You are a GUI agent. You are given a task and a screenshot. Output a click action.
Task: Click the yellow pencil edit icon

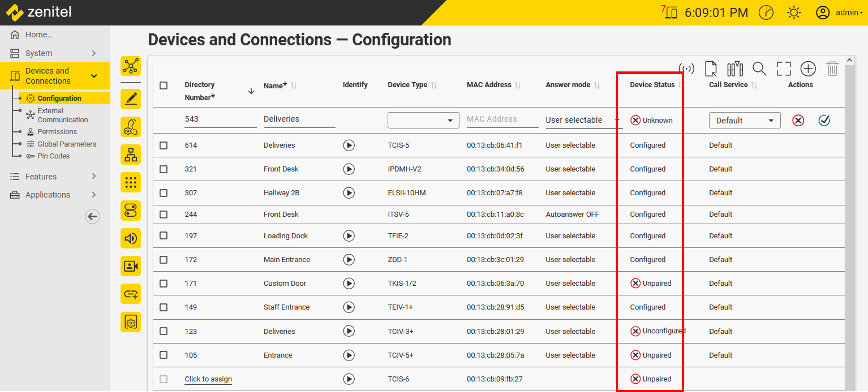click(131, 99)
